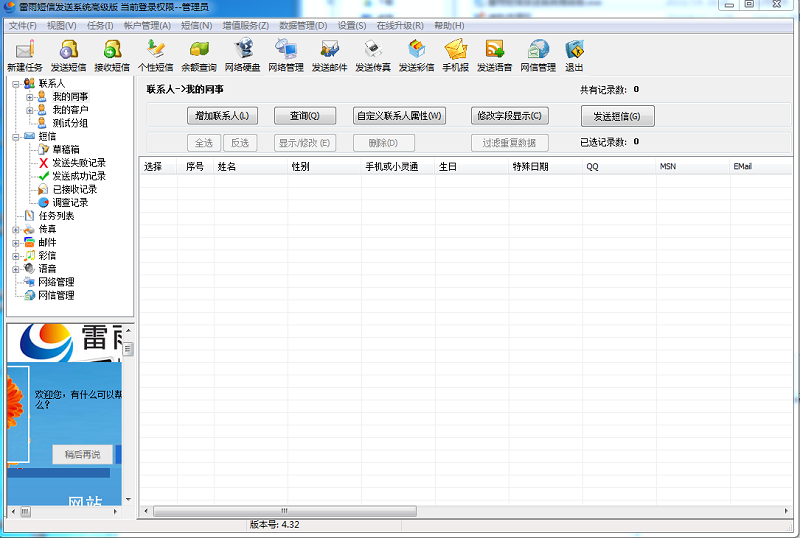Open the 发送彩信 toolbar icon

tap(416, 55)
